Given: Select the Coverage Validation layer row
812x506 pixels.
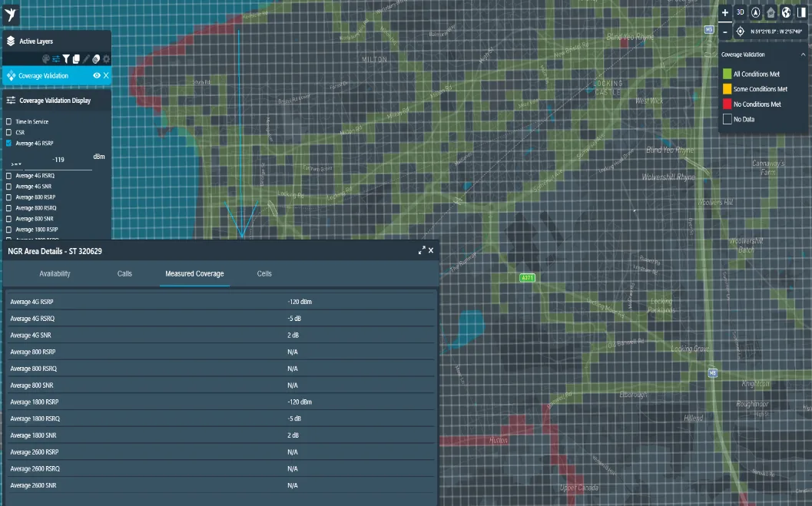Looking at the screenshot, I should click(x=57, y=75).
